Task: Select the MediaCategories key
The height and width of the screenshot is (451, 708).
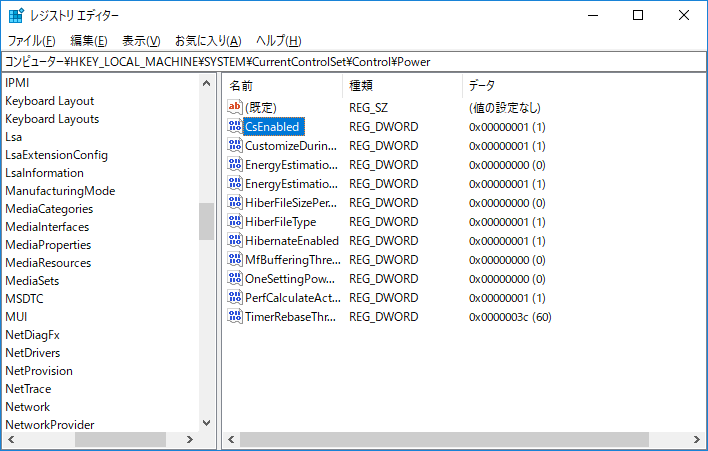Action: 49,209
